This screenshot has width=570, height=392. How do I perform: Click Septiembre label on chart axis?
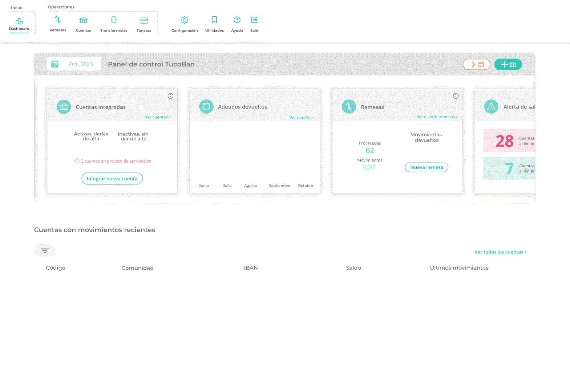[279, 185]
